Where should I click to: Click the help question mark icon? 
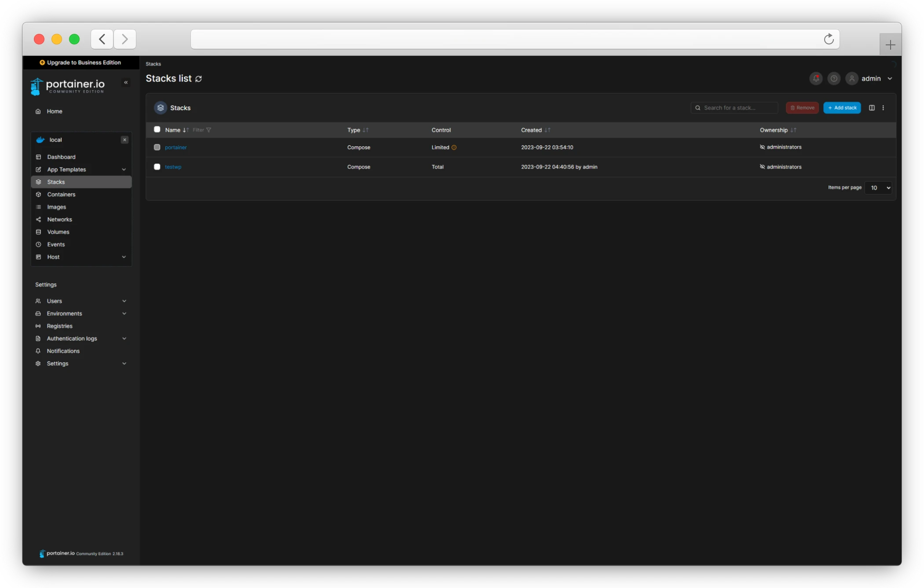coord(833,79)
